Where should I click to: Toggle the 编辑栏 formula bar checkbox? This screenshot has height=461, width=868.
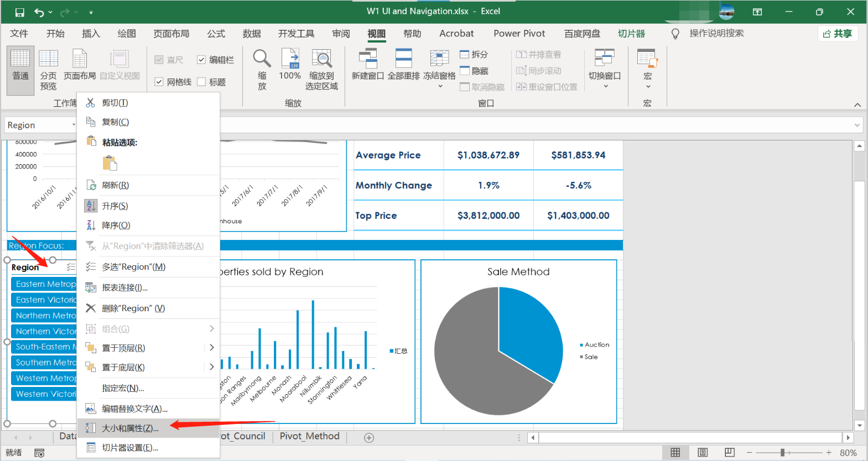click(201, 60)
